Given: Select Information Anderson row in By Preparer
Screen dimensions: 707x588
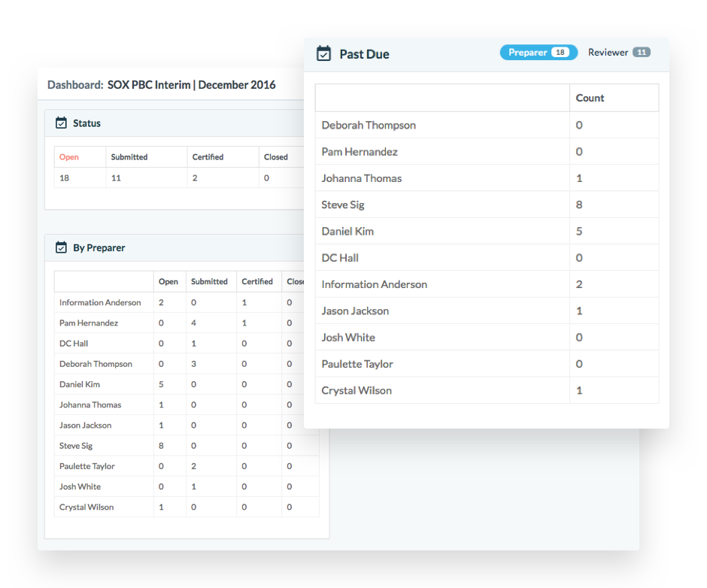Looking at the screenshot, I should pyautogui.click(x=187, y=302).
